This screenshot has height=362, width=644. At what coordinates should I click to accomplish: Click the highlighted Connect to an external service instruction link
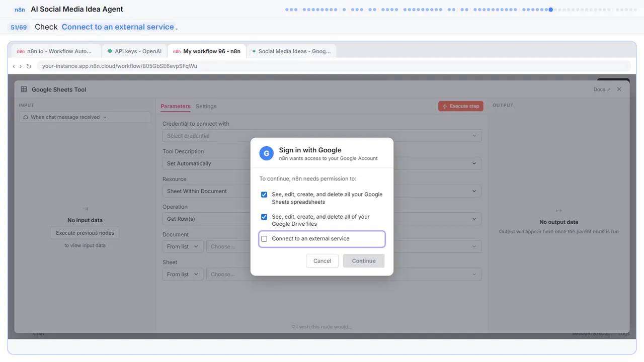pyautogui.click(x=118, y=27)
